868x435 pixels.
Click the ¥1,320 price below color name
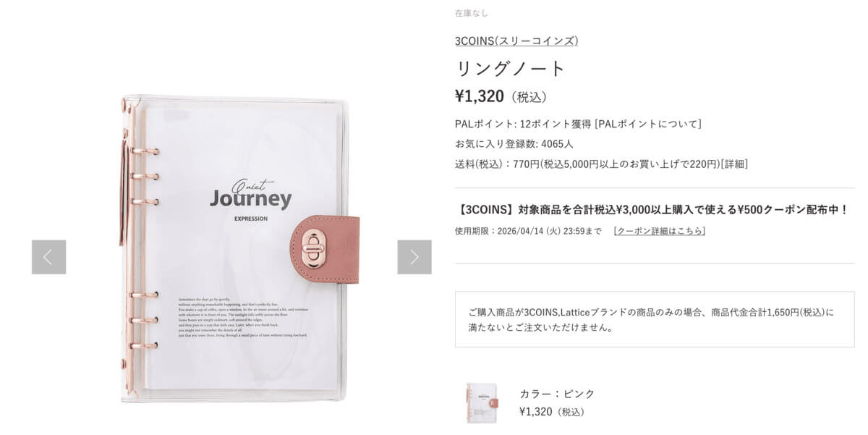[551, 412]
